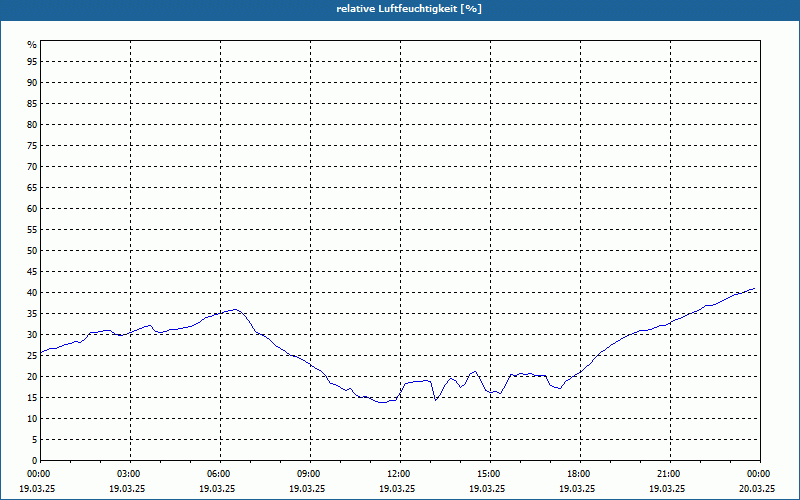The image size is (800, 500).
Task: Click the 03:00 time label
Action: tap(131, 474)
